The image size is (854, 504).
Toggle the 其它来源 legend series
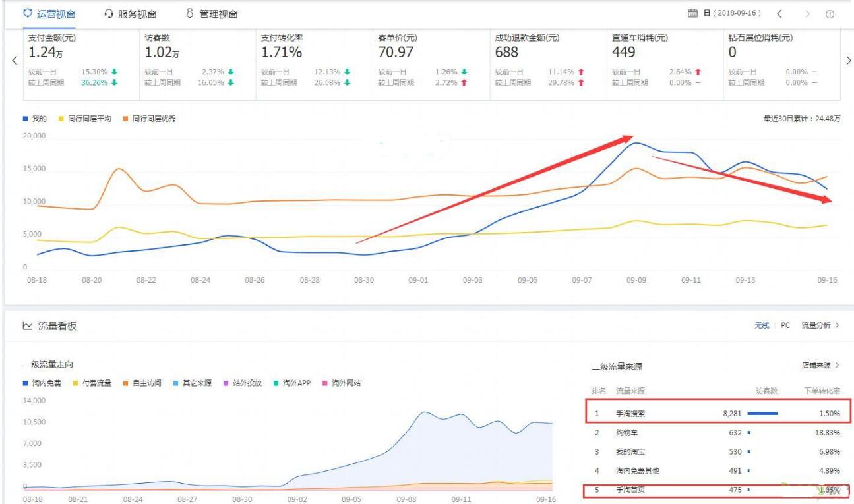192,383
